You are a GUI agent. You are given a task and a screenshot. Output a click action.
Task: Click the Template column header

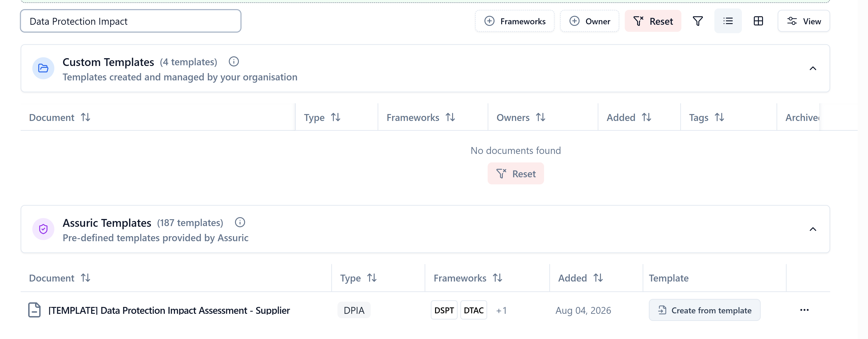[669, 278]
